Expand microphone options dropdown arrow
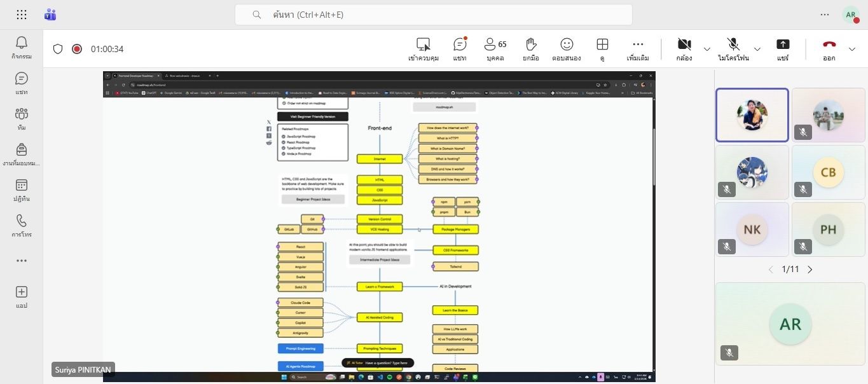The image size is (868, 384). coord(757,49)
